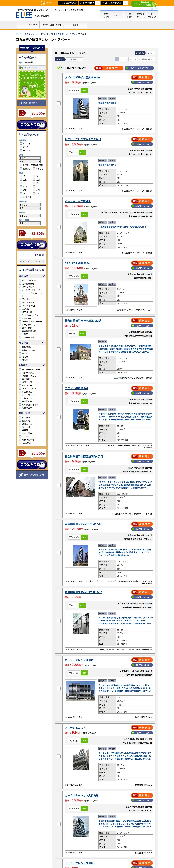
Task: Open the 賃料 上限なし dropdown
Action: (30, 162)
